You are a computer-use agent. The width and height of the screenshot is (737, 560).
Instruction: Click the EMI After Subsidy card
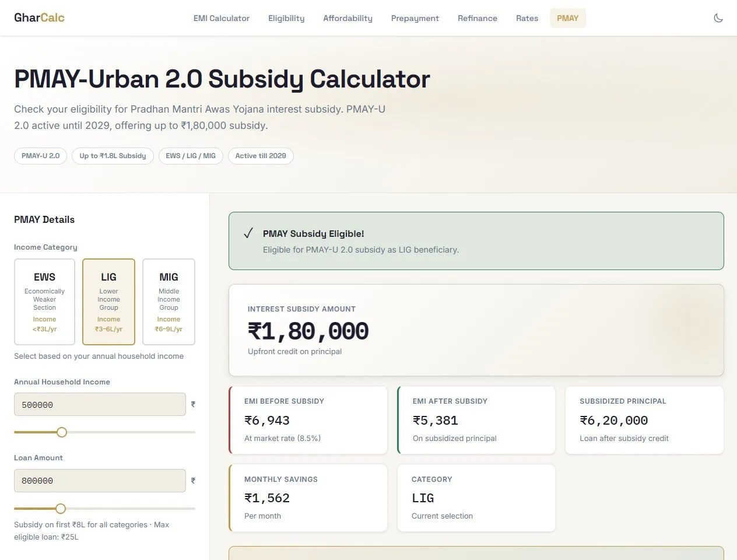tap(476, 420)
